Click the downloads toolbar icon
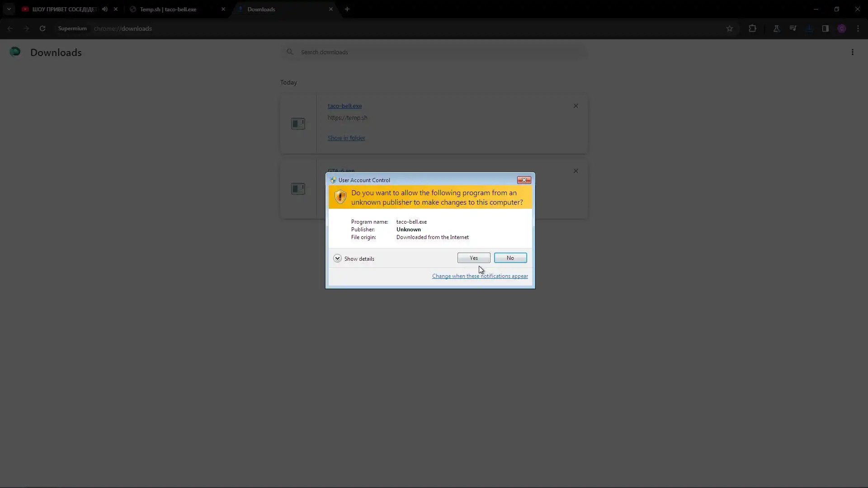The image size is (868, 488). [809, 28]
